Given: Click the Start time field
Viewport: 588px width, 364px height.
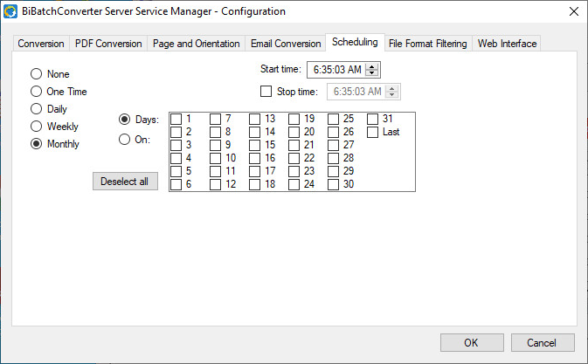Looking at the screenshot, I should pyautogui.click(x=336, y=70).
